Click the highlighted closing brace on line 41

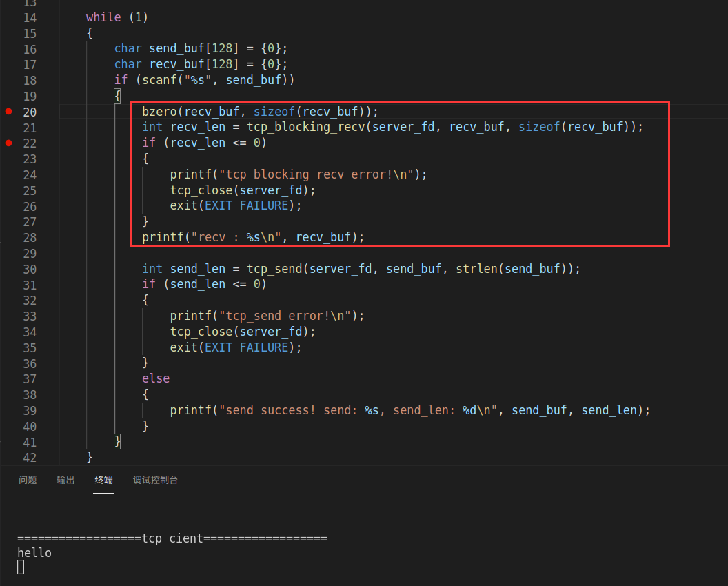tap(118, 440)
